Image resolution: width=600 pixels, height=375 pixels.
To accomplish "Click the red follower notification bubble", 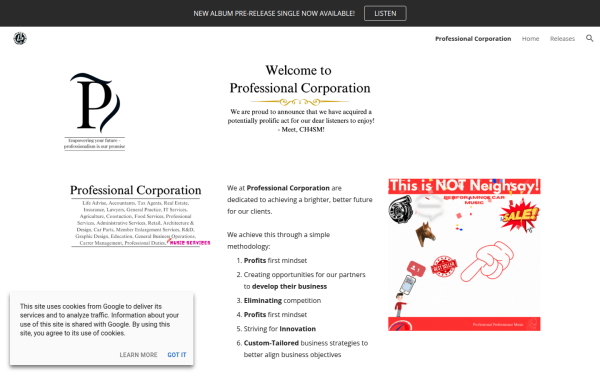I will tap(416, 269).
